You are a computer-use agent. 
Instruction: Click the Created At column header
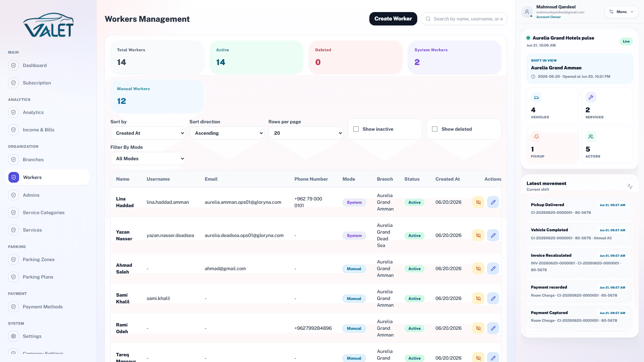(447, 179)
